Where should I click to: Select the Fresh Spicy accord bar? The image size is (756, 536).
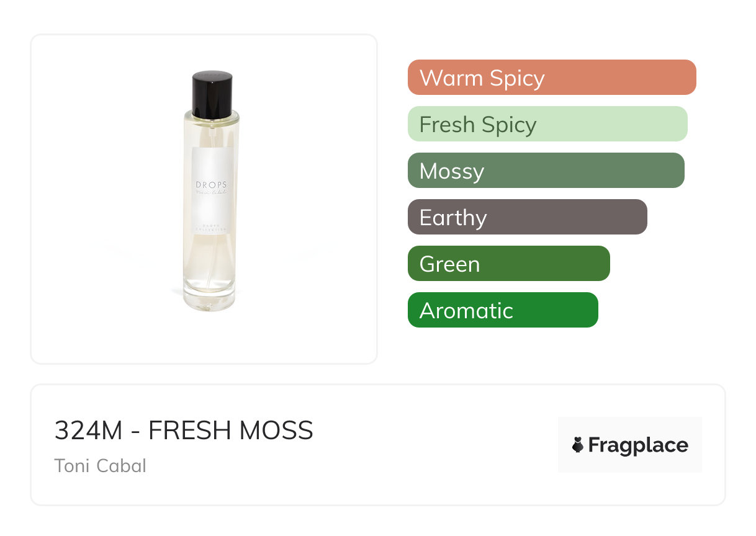click(547, 124)
